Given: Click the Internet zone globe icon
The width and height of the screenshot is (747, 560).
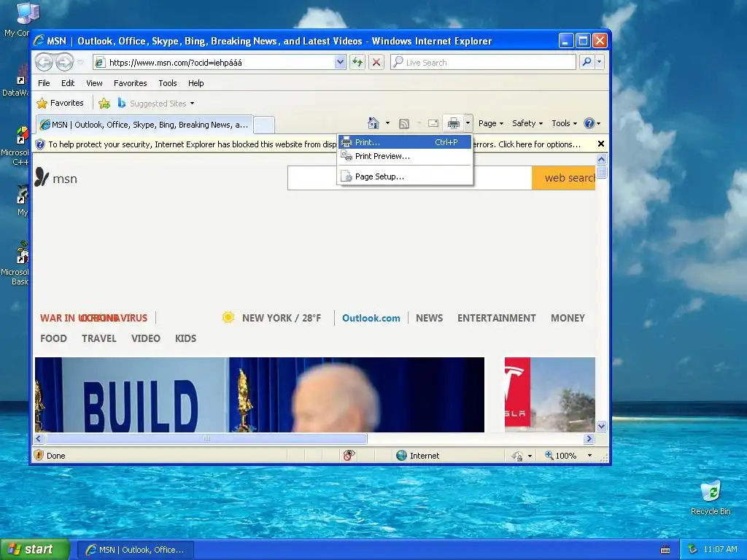Looking at the screenshot, I should click(x=402, y=456).
